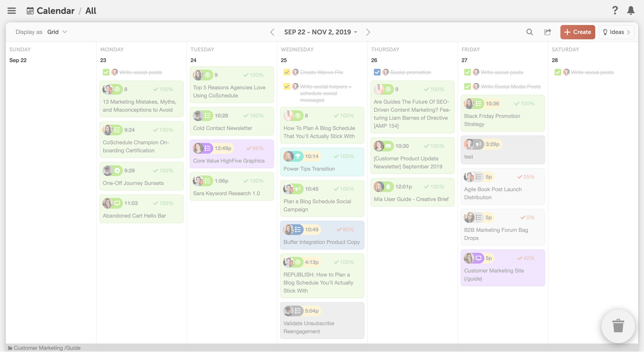
Task: Click the trash can icon
Action: point(618,326)
